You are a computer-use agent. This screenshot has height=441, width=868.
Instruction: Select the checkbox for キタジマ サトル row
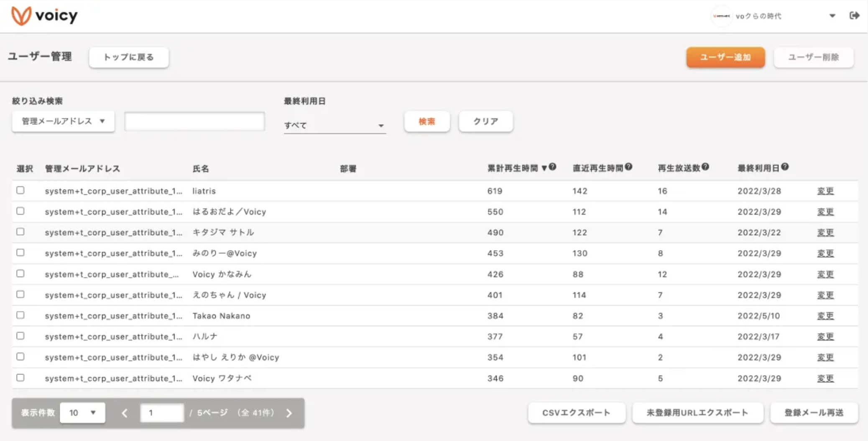20,232
